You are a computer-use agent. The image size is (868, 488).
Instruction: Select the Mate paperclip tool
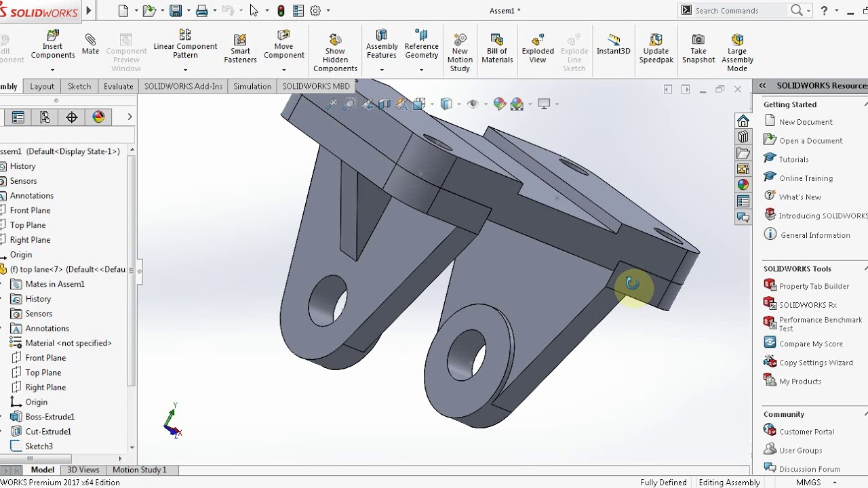pyautogui.click(x=90, y=44)
